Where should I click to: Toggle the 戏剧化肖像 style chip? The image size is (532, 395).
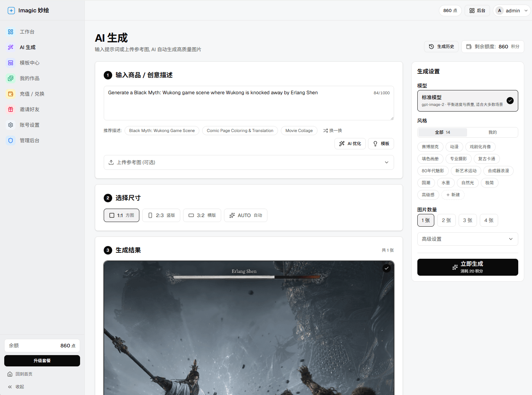click(480, 147)
